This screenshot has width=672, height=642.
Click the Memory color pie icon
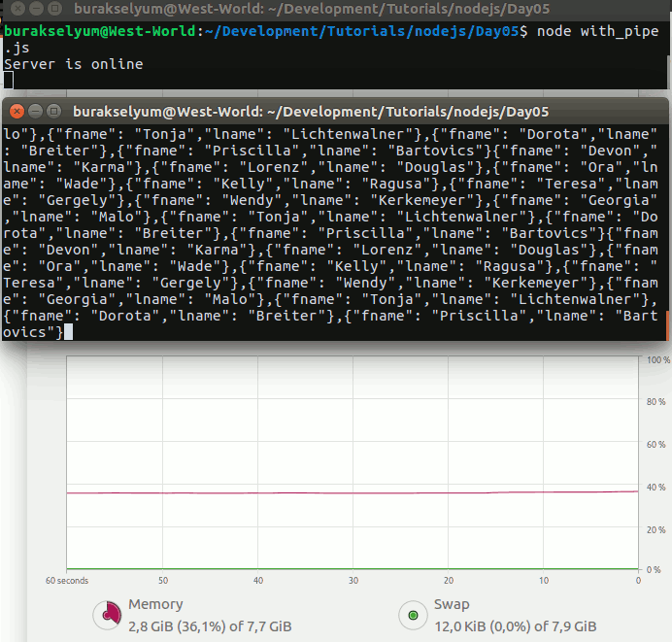[106, 615]
